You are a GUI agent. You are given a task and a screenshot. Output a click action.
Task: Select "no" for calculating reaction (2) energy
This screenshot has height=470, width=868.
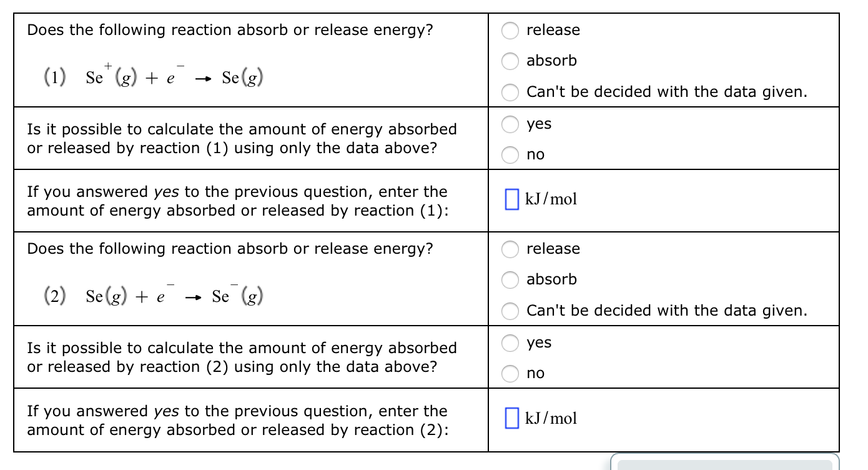click(510, 373)
